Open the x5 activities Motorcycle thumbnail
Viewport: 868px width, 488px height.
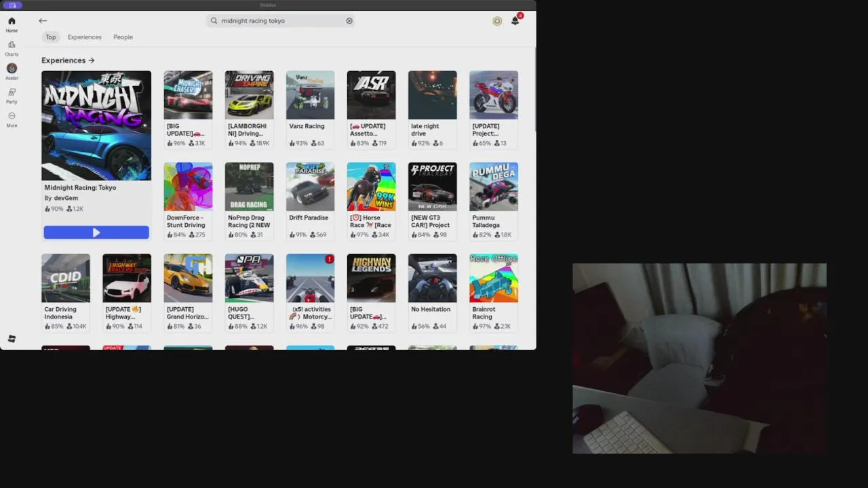[x=311, y=278]
